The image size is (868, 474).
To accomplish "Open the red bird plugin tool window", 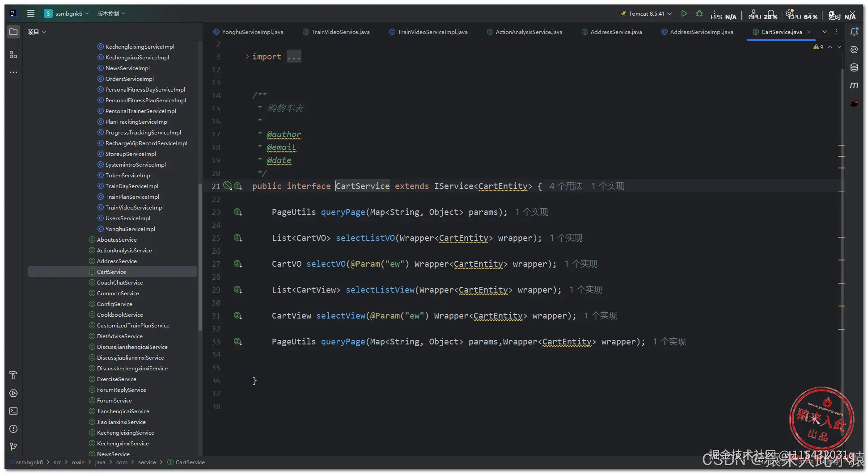I will click(x=854, y=103).
